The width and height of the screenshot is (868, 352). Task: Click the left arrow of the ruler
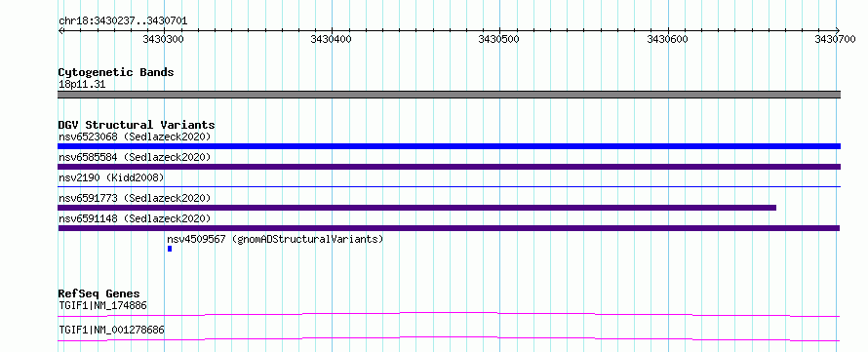[60, 30]
